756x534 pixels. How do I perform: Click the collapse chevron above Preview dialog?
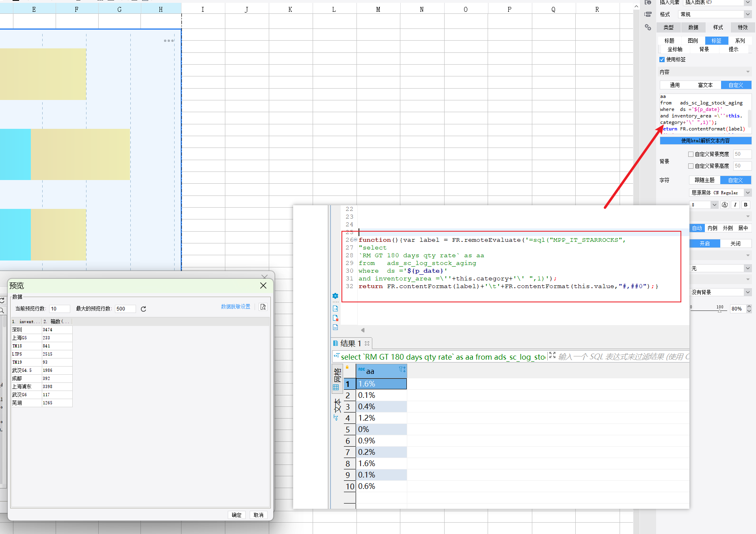click(264, 277)
